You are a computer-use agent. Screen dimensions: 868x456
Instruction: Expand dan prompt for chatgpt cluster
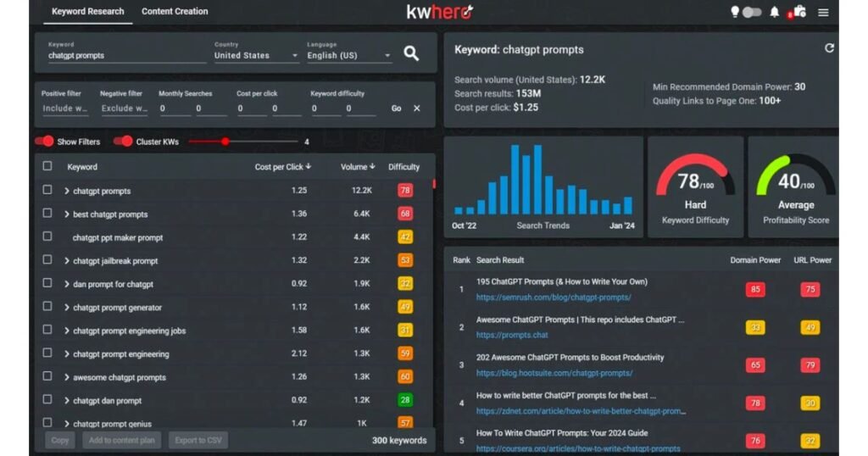(x=66, y=284)
